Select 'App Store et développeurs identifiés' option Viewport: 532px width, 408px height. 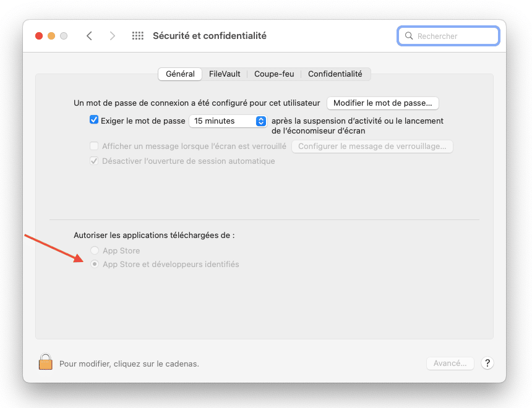coord(95,264)
